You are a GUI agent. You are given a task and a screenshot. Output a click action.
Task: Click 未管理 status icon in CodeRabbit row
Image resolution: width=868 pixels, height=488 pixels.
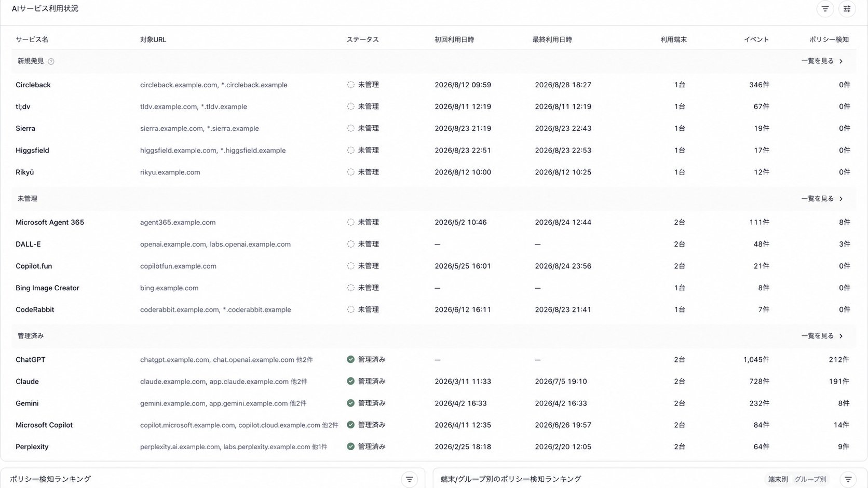click(351, 309)
